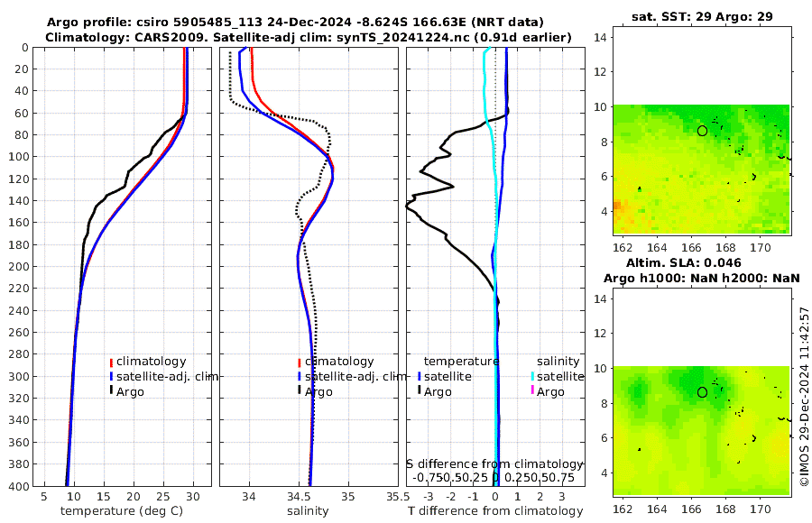Image resolution: width=812 pixels, height=523 pixels.
Task: Click temperature axis tick '5'
Action: (x=44, y=497)
